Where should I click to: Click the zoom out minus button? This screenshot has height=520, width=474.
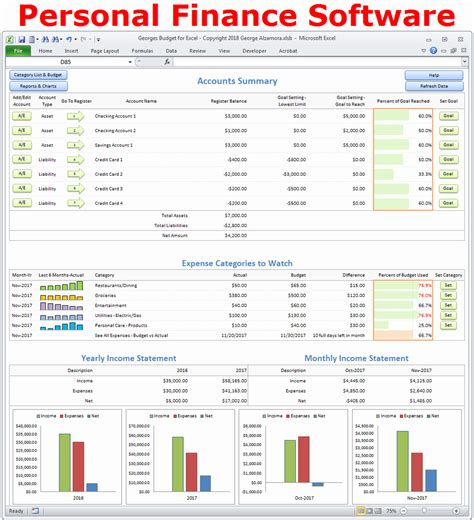pos(403,511)
